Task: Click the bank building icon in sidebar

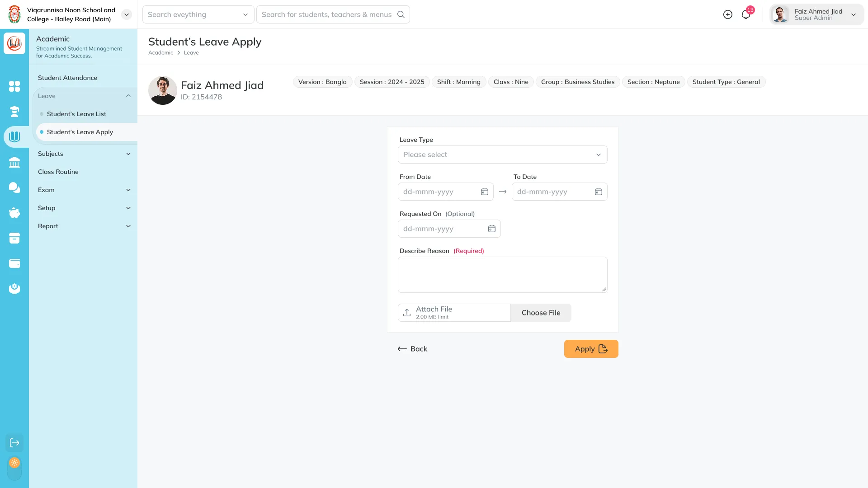Action: pos(14,163)
